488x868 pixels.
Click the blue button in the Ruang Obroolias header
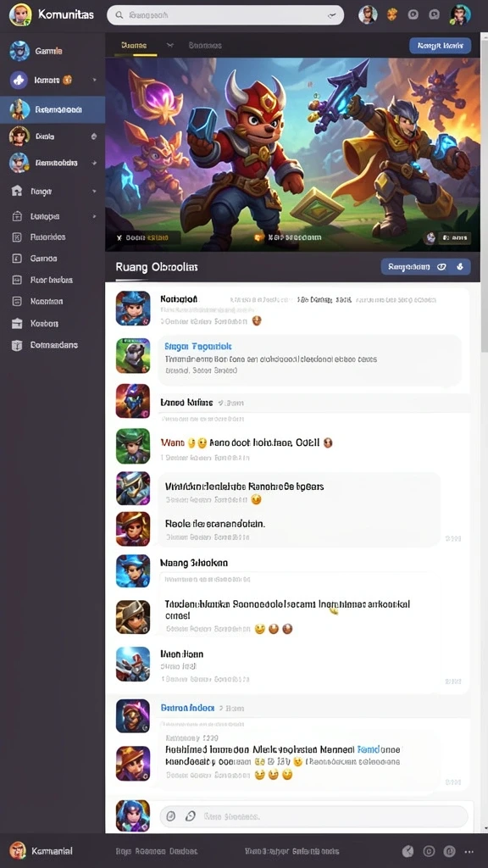(425, 267)
